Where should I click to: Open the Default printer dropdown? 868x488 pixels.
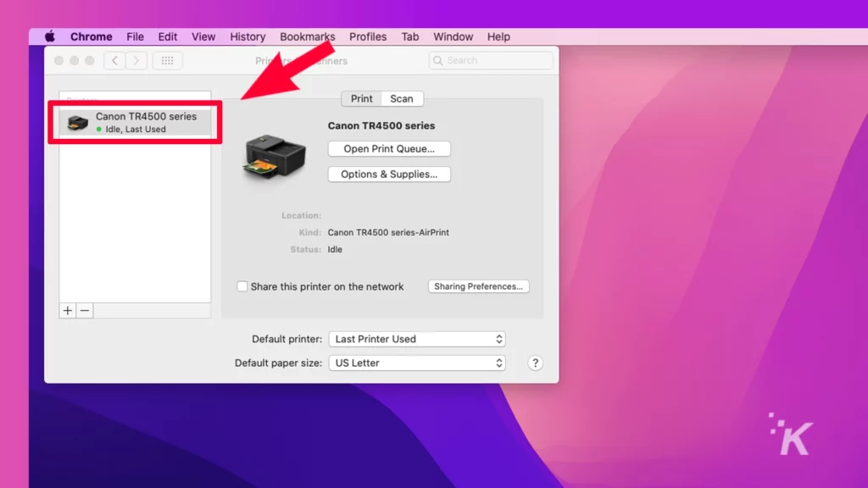417,339
